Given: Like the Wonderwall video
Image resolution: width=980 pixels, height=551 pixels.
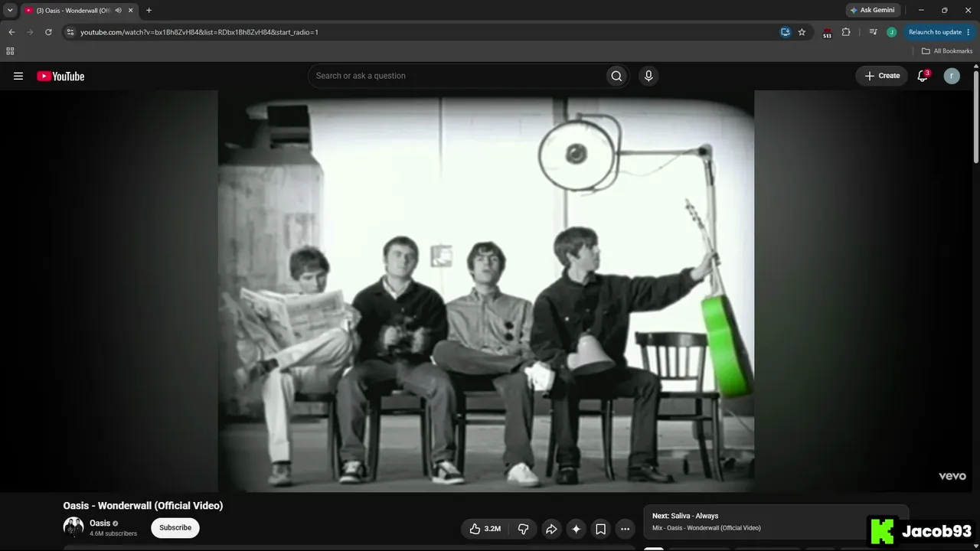Looking at the screenshot, I should 485,529.
